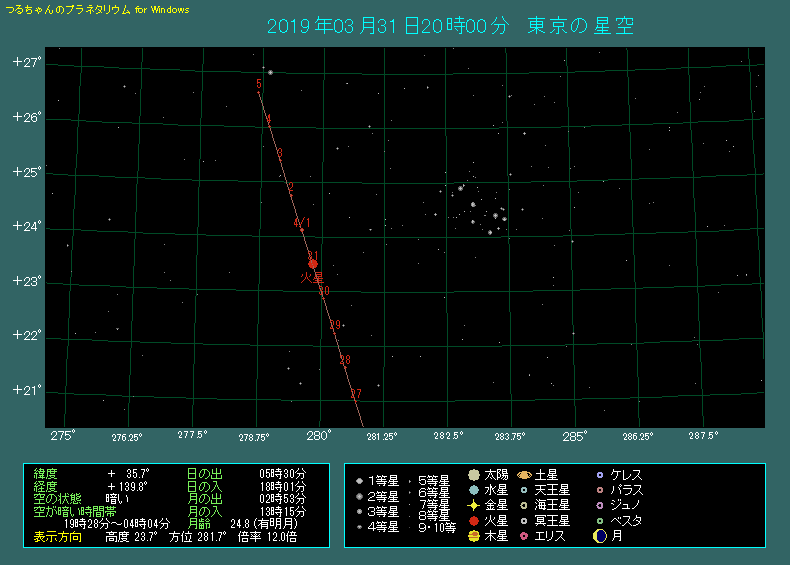Click the red Mars marker on the sky map

pos(313,264)
